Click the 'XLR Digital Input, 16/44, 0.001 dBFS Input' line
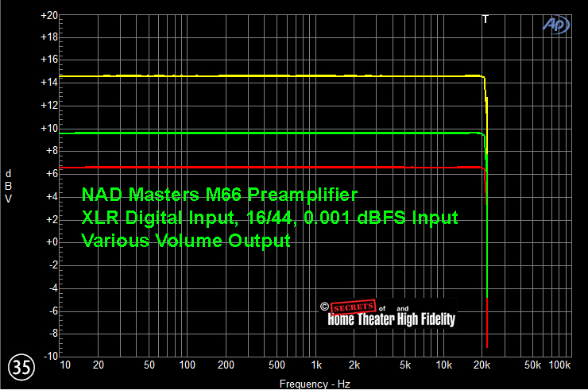 269,218
